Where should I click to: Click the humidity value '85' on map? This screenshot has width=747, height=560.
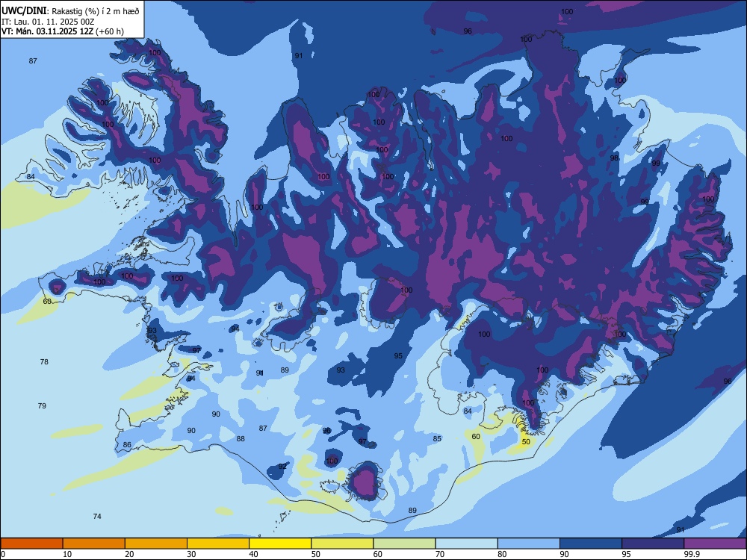[437, 438]
